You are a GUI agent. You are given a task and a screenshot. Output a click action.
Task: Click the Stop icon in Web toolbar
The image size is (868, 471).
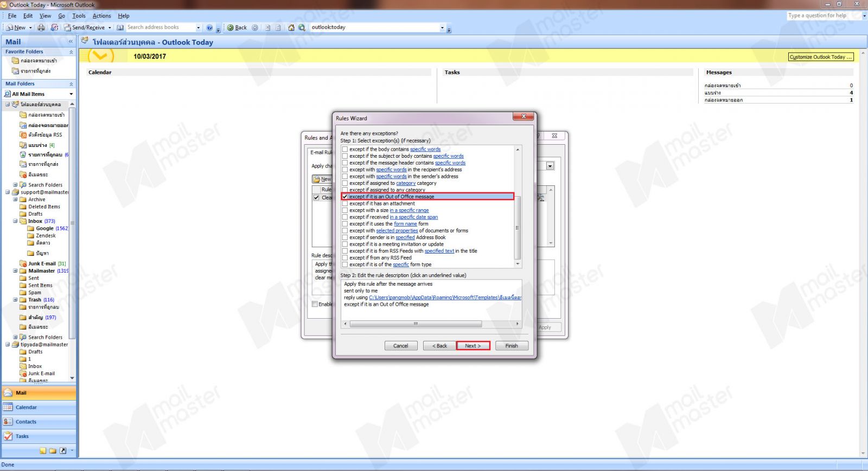pyautogui.click(x=267, y=27)
